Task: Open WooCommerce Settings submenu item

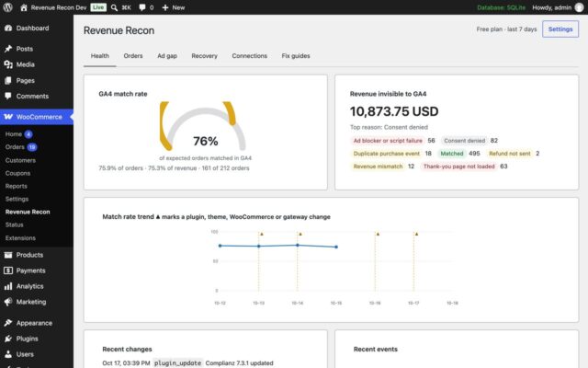Action: 17,199
